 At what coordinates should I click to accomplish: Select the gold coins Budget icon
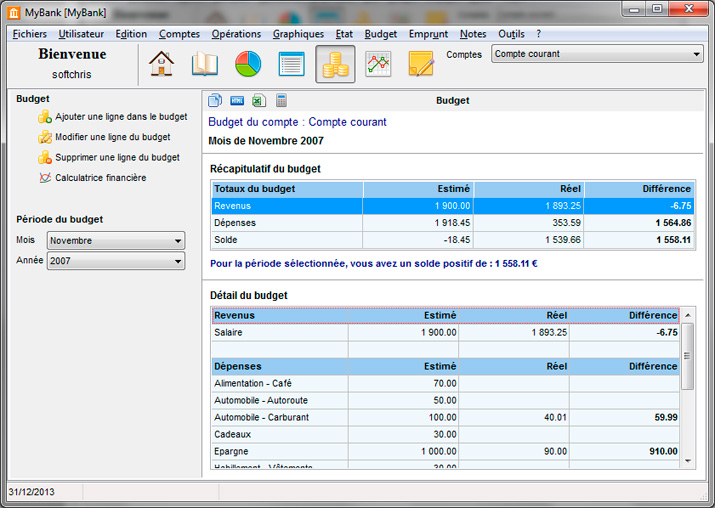tap(335, 64)
